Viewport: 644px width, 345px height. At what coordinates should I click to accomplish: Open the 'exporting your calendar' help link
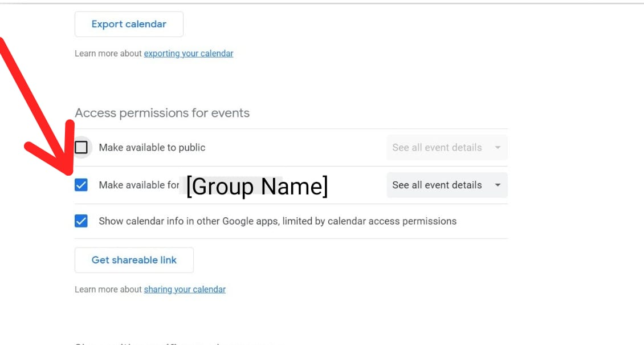188,54
